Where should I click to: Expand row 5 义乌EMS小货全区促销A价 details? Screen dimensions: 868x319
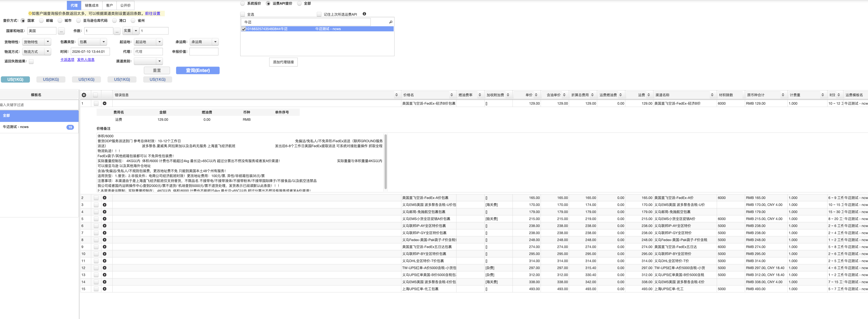pyautogui.click(x=104, y=219)
